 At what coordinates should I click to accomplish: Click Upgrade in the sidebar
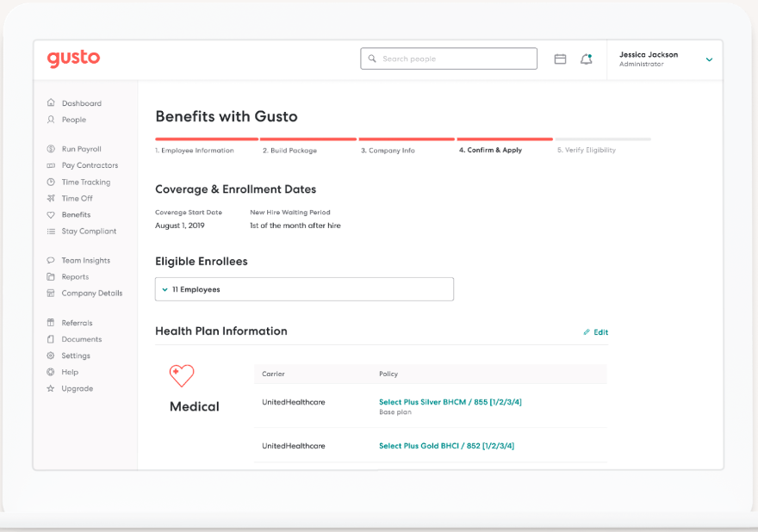click(77, 388)
